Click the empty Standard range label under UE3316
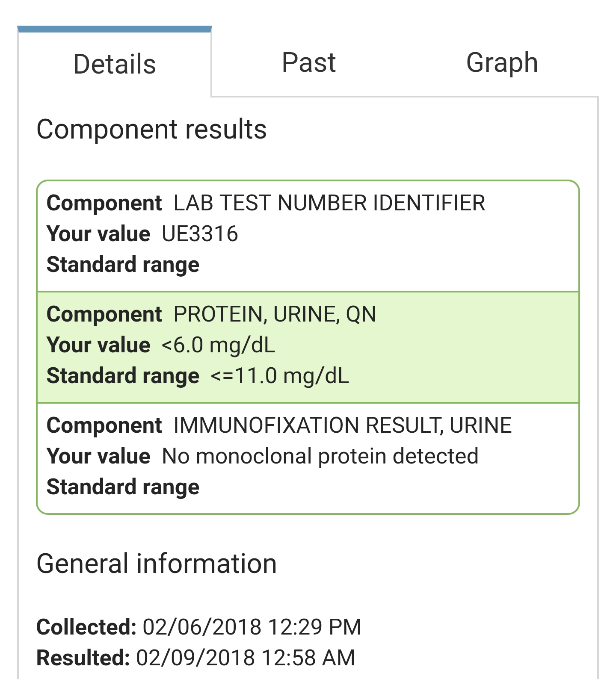616x679 pixels. coord(123,265)
